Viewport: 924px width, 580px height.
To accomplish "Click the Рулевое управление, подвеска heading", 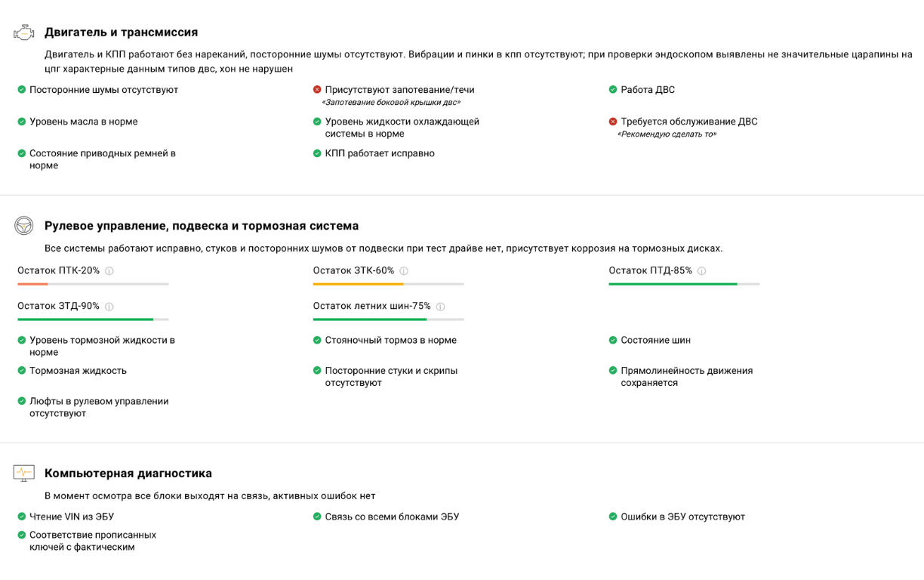I will click(202, 226).
